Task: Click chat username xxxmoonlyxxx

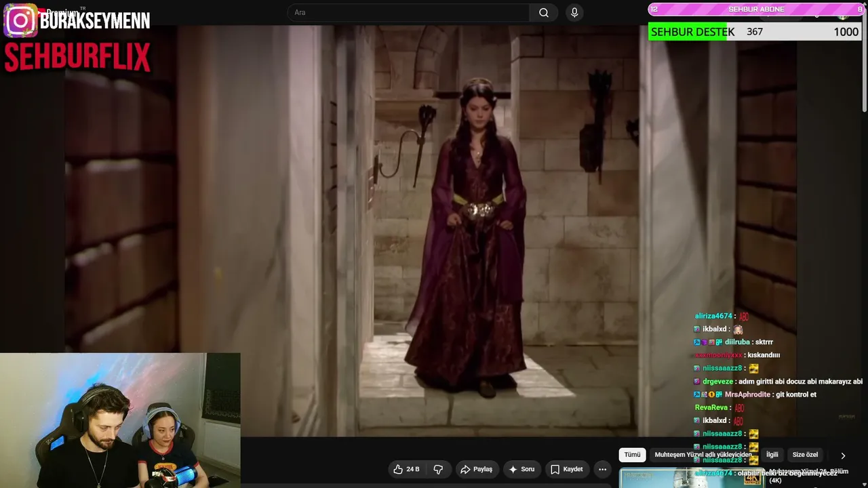Action: (718, 355)
